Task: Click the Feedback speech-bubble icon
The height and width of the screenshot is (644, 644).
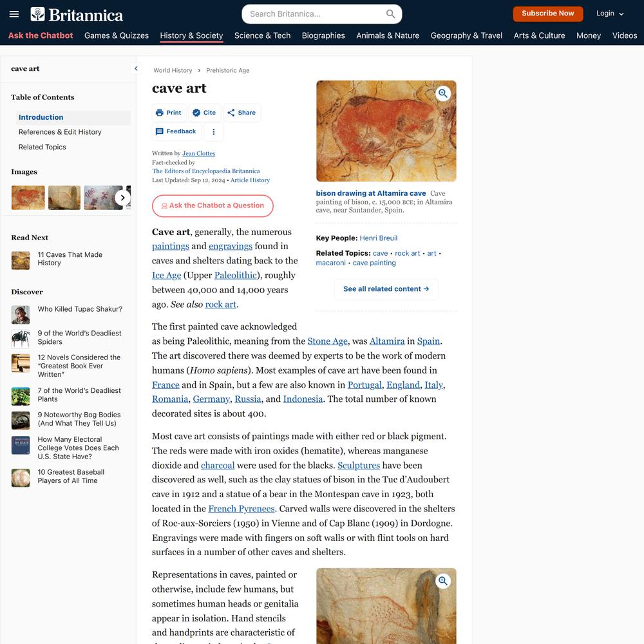Action: pos(159,131)
